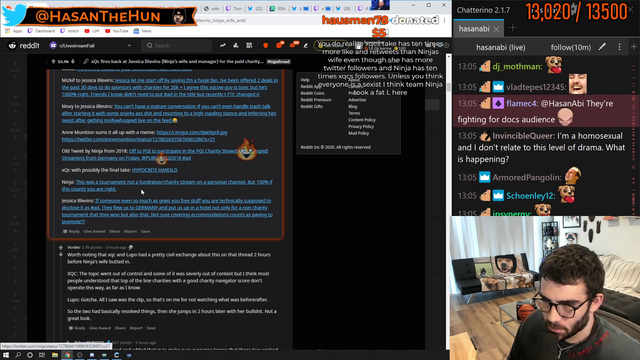Open the News bookmark
The height and width of the screenshot is (360, 640).
click(x=142, y=31)
